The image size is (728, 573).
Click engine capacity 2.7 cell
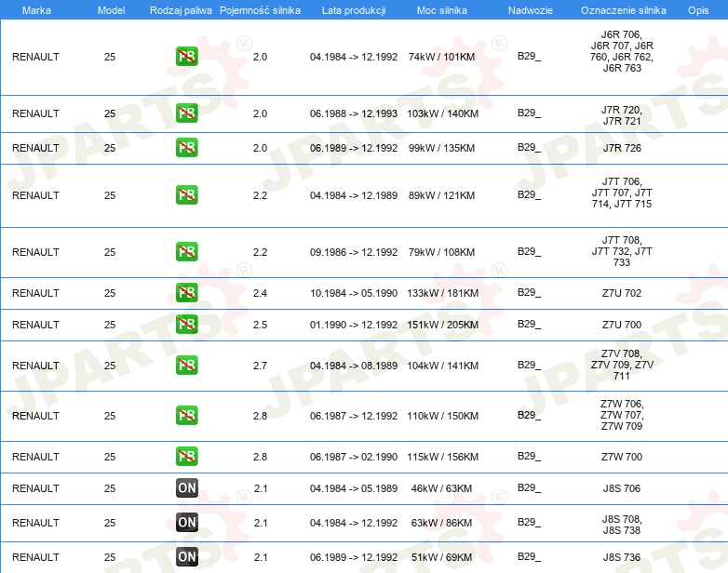point(260,366)
